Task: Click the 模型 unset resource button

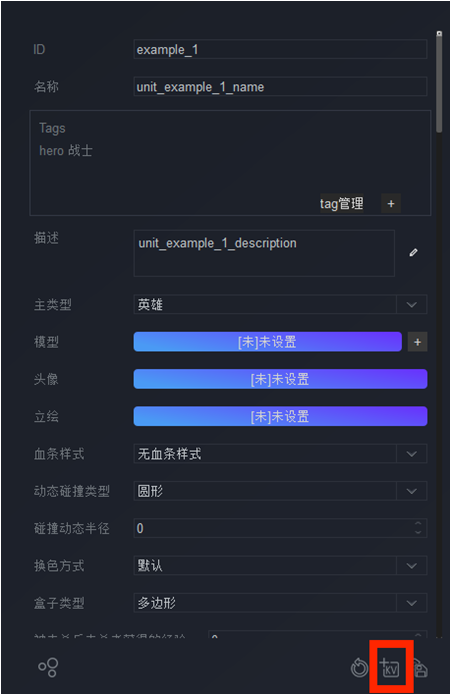Action: click(268, 342)
